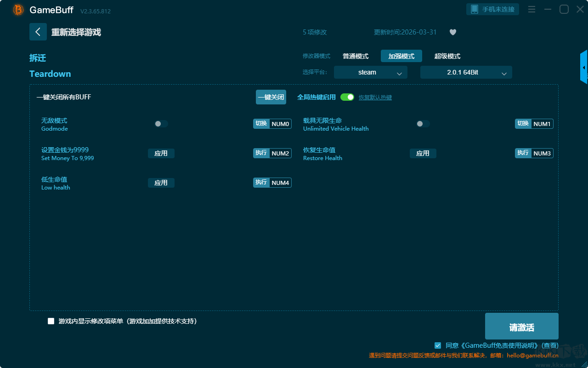Apply the Low health cheat
Screen dimensions: 588x368
click(161, 183)
